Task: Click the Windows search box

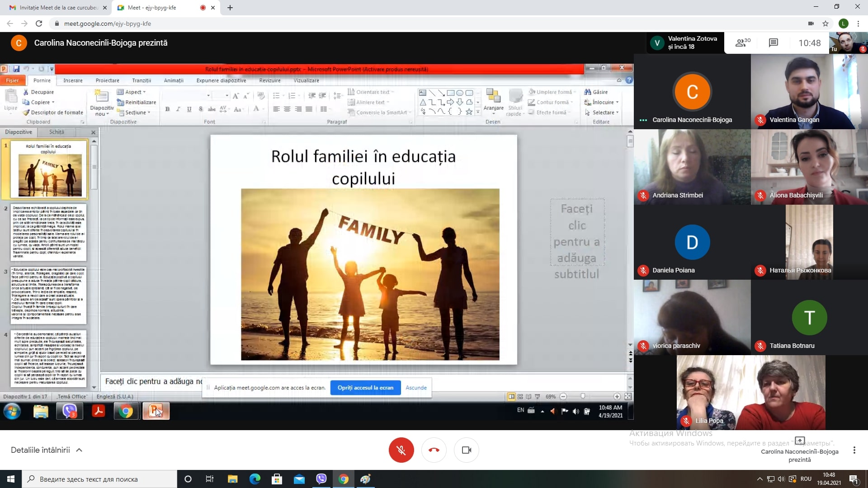Action: tap(99, 479)
